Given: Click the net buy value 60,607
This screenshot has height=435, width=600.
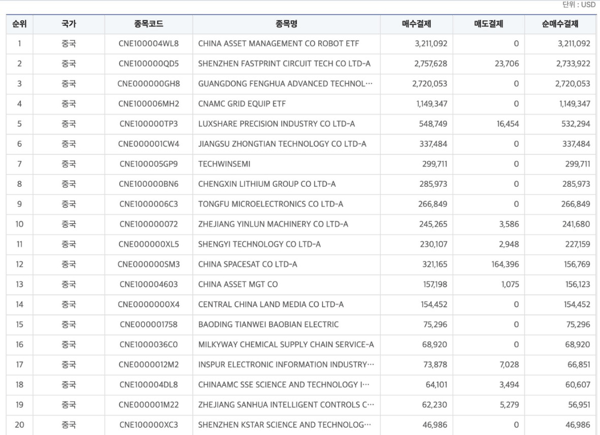Looking at the screenshot, I should coord(579,384).
